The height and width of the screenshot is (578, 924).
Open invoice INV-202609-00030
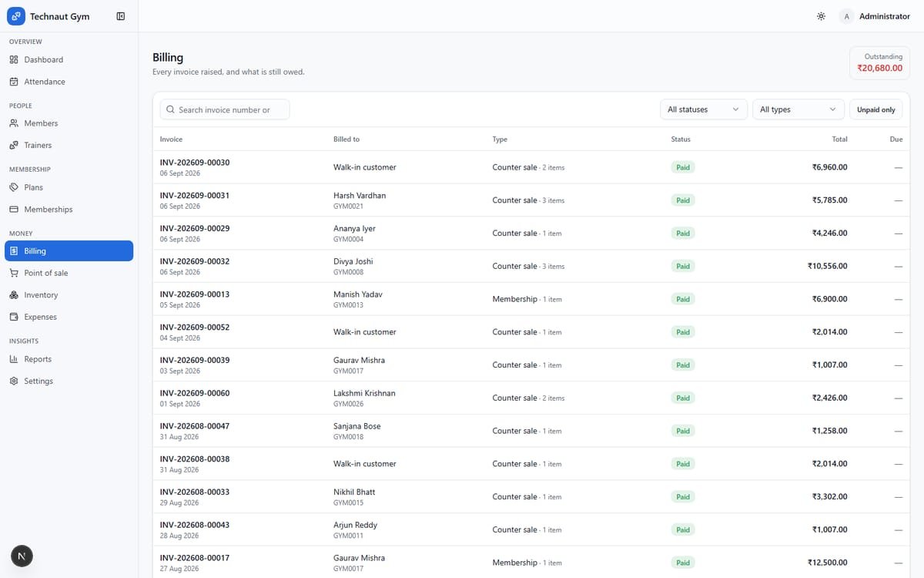tap(195, 163)
